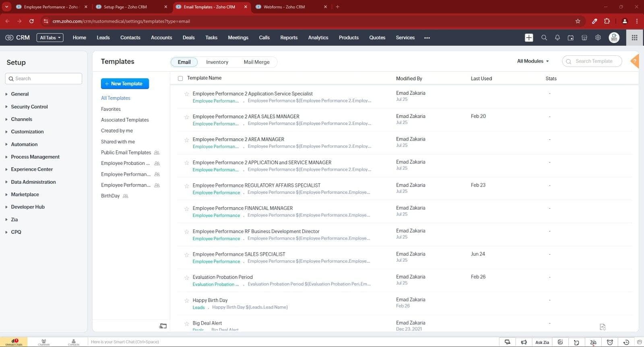This screenshot has height=347, width=644.
Task: Open the calendar icon in the top bar
Action: pos(571,37)
